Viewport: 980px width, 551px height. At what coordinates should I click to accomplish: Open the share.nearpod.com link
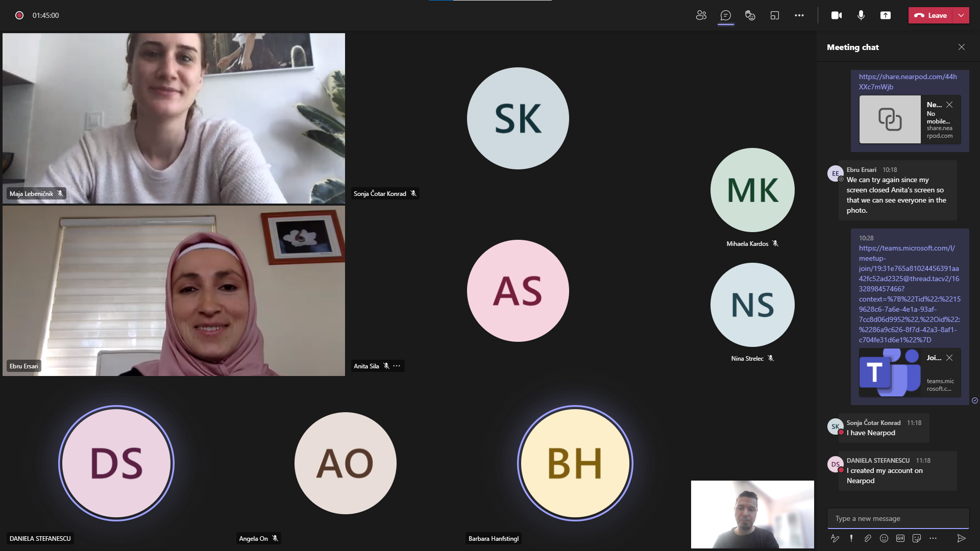click(x=908, y=82)
